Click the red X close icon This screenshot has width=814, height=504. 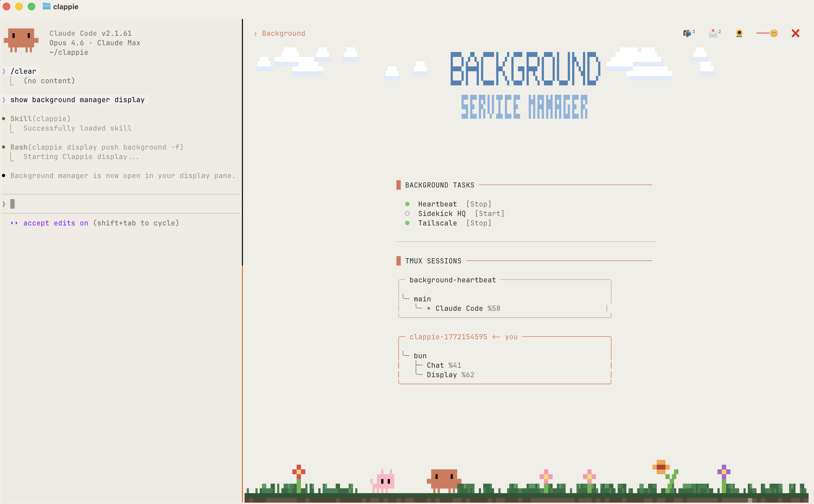pos(795,33)
